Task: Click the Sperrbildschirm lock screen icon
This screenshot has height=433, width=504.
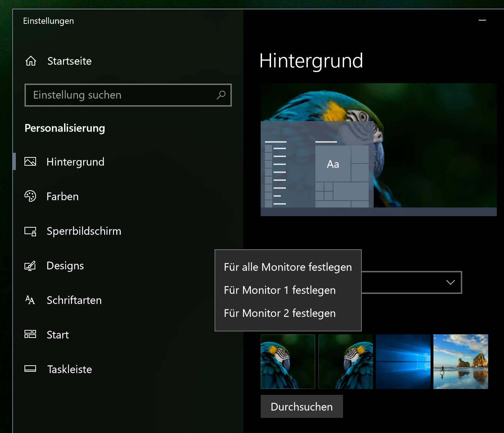Action: pyautogui.click(x=30, y=231)
